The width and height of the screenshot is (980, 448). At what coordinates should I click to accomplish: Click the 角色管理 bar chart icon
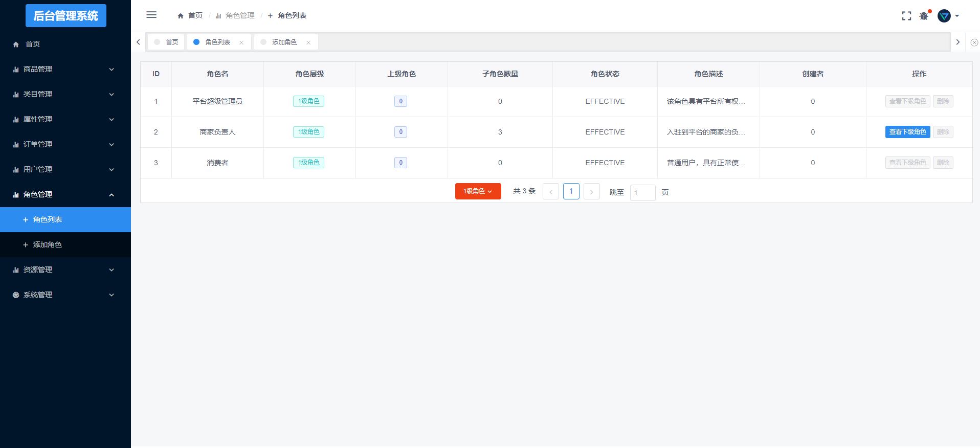pyautogui.click(x=16, y=195)
